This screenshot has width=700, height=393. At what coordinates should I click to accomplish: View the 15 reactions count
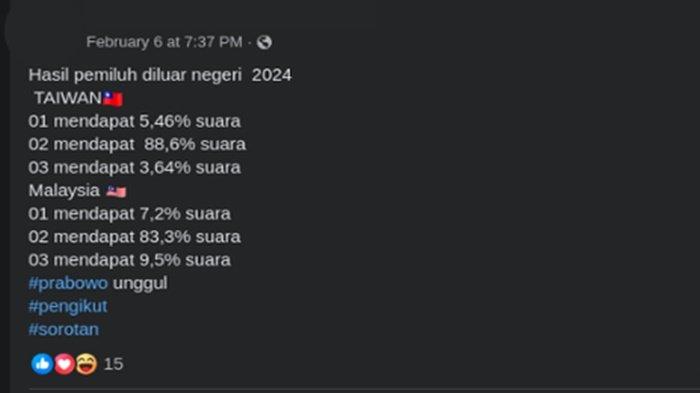coord(113,364)
